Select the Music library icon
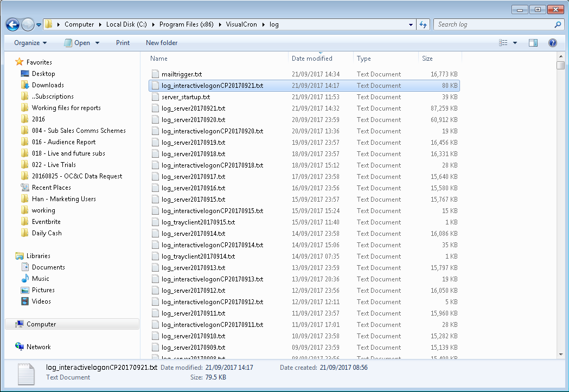The image size is (569, 392). point(25,279)
